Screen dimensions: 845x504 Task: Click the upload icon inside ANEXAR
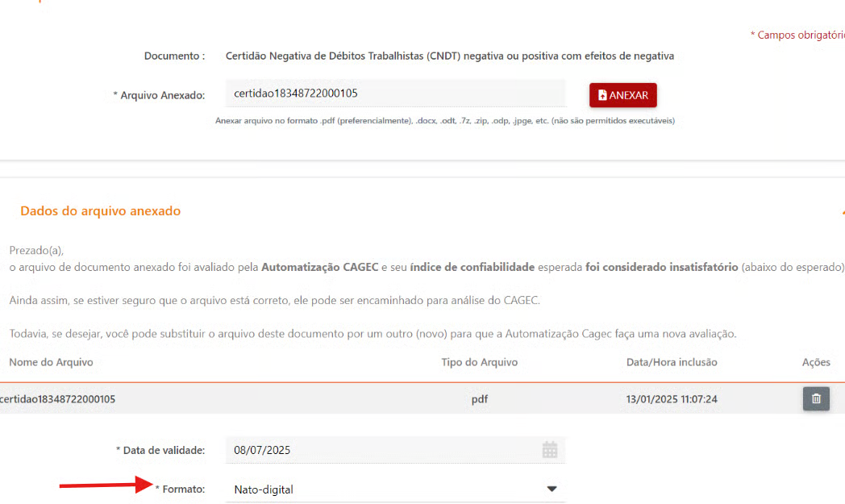[x=602, y=95]
